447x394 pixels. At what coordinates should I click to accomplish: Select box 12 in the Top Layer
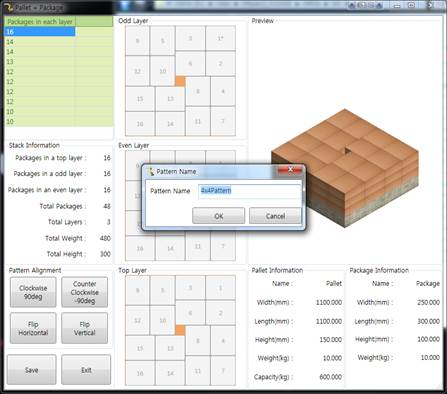tap(137, 320)
